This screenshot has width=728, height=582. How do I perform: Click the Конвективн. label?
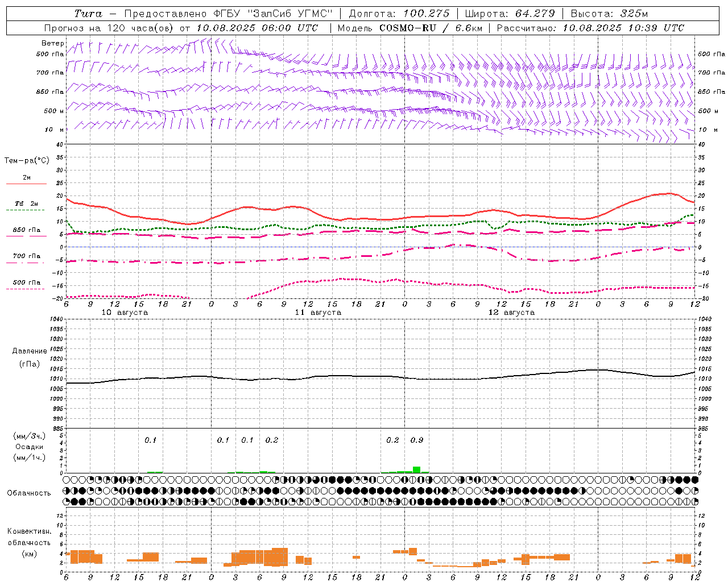29,531
